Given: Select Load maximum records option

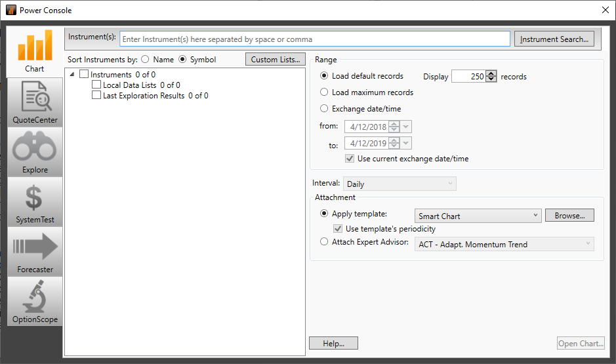Looking at the screenshot, I should click(x=324, y=92).
